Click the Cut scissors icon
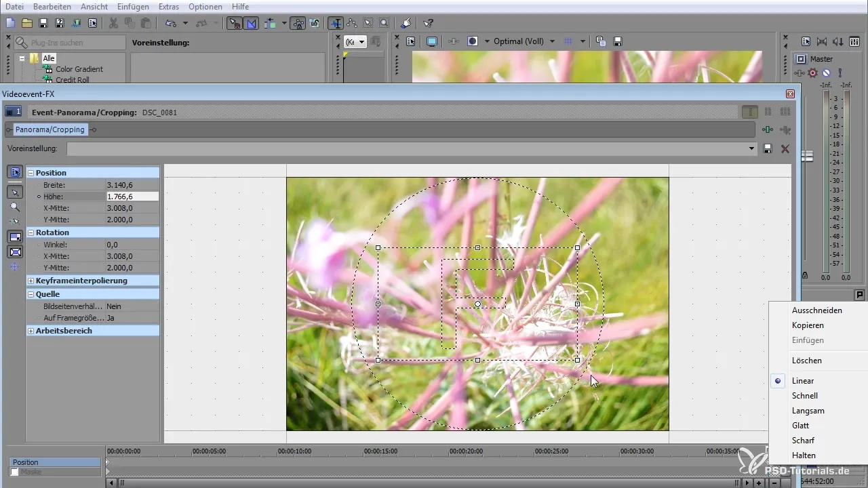This screenshot has height=488, width=868. (x=113, y=23)
